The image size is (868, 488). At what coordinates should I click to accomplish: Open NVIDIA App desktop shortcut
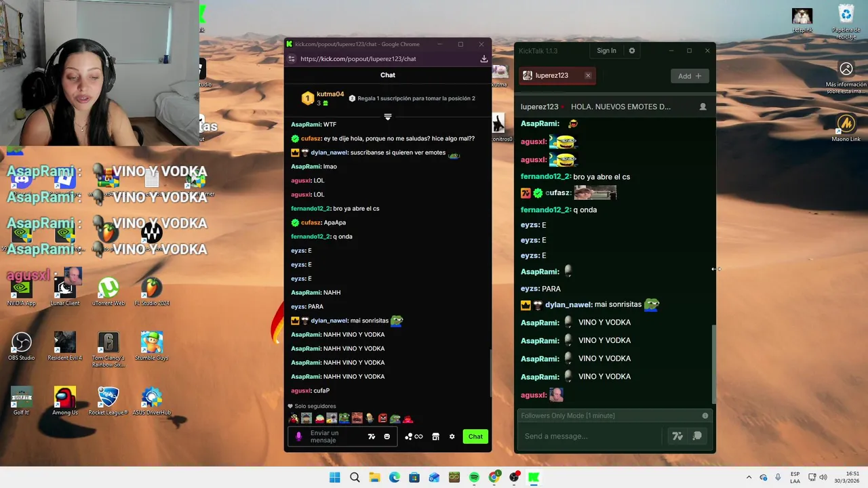(x=22, y=291)
